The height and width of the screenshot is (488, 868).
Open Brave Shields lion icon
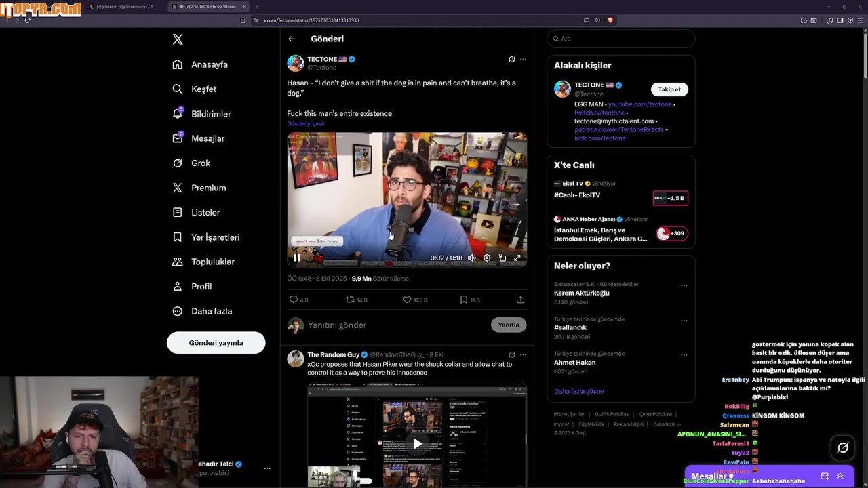pos(610,20)
